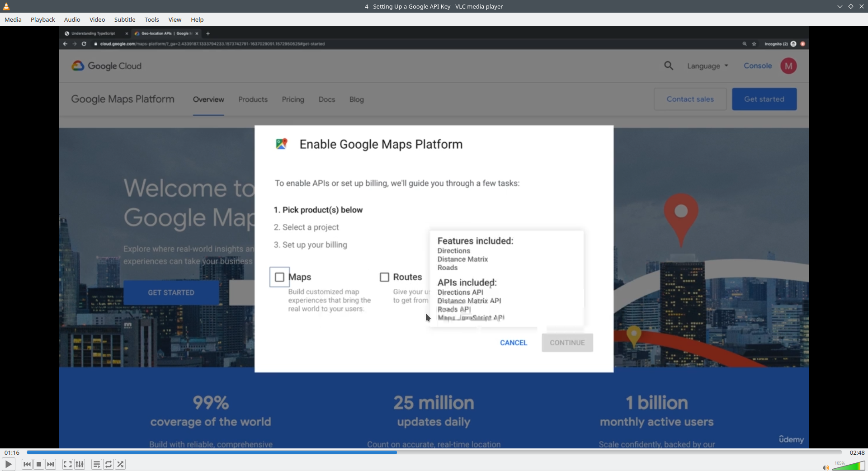The height and width of the screenshot is (471, 868).
Task: Open the View menu
Action: [x=175, y=19]
